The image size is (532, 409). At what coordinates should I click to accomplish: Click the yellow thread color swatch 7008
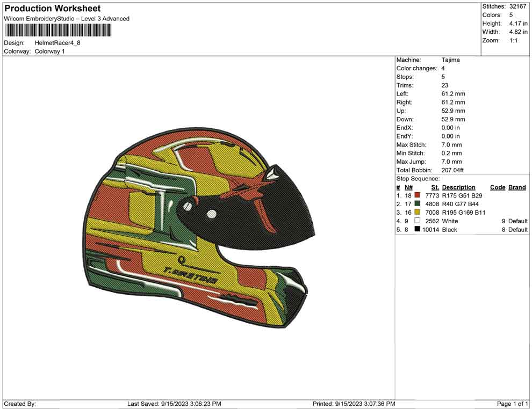418,212
